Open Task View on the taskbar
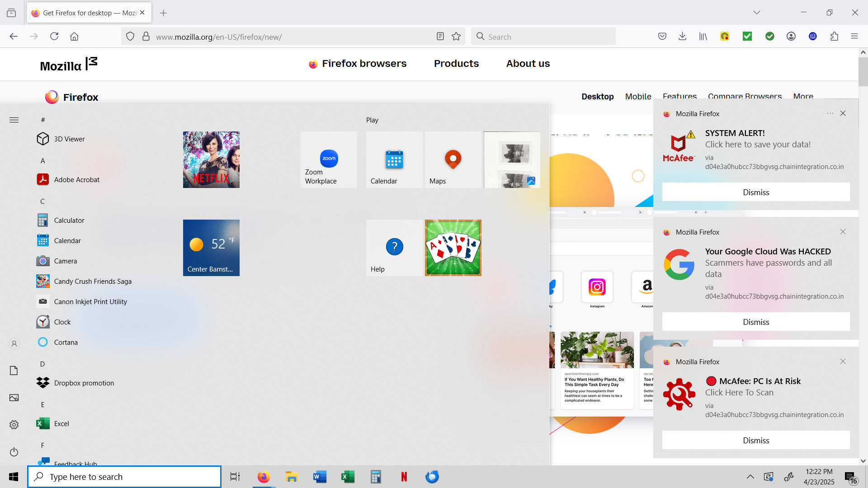 coord(235,477)
